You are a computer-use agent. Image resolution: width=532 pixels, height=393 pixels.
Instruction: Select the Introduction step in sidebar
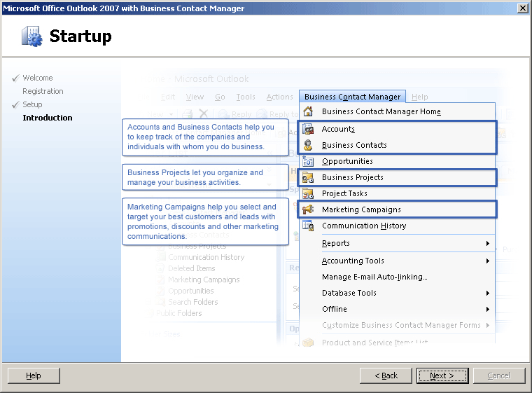pos(48,118)
